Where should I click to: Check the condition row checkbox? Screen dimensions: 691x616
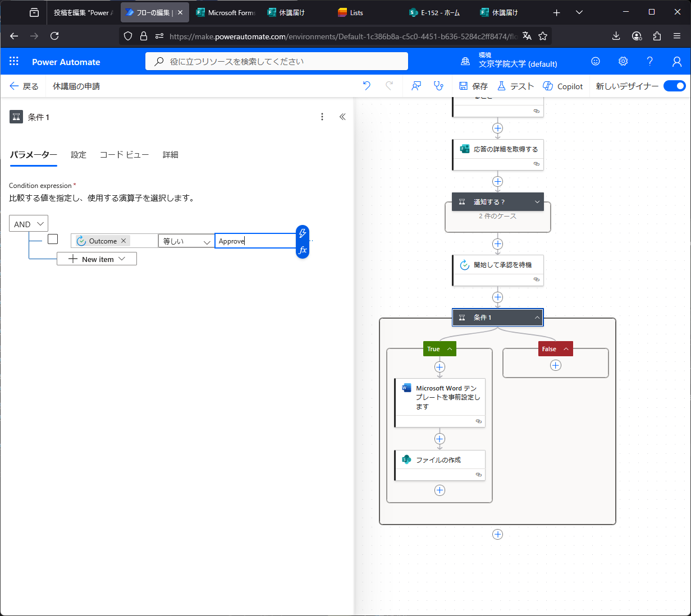[x=53, y=240]
